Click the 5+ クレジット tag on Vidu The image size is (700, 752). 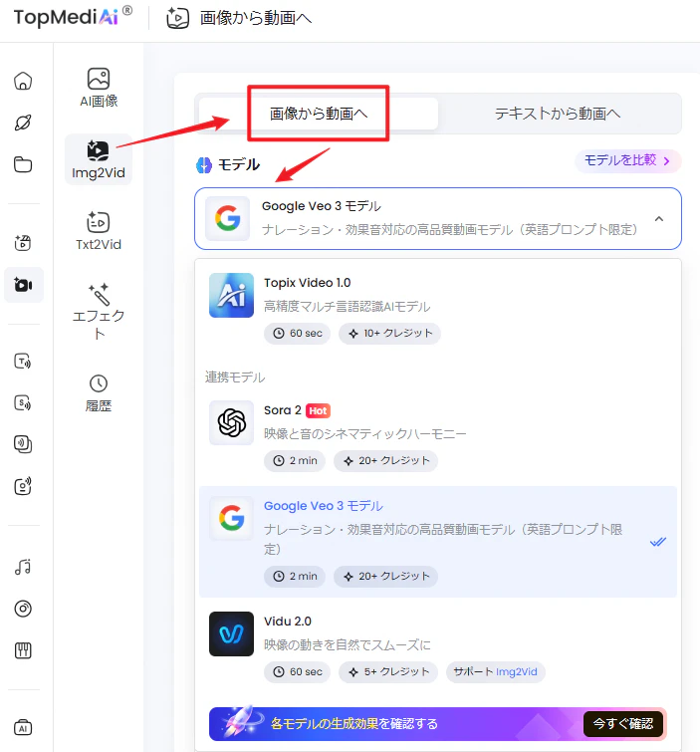click(388, 671)
